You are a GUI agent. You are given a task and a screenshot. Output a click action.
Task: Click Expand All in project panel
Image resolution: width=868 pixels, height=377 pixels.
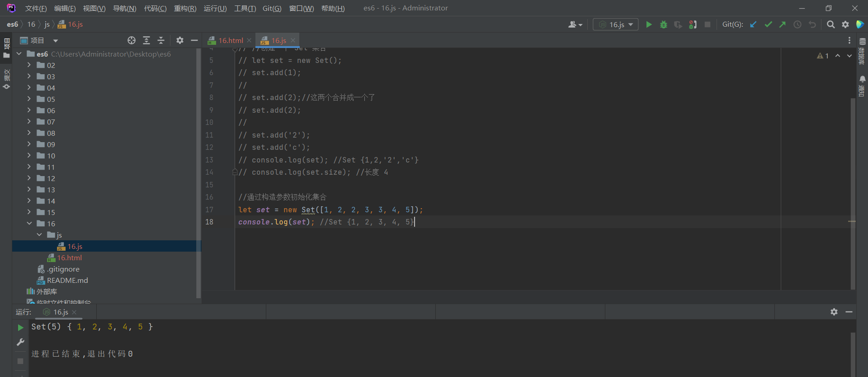[x=146, y=40]
